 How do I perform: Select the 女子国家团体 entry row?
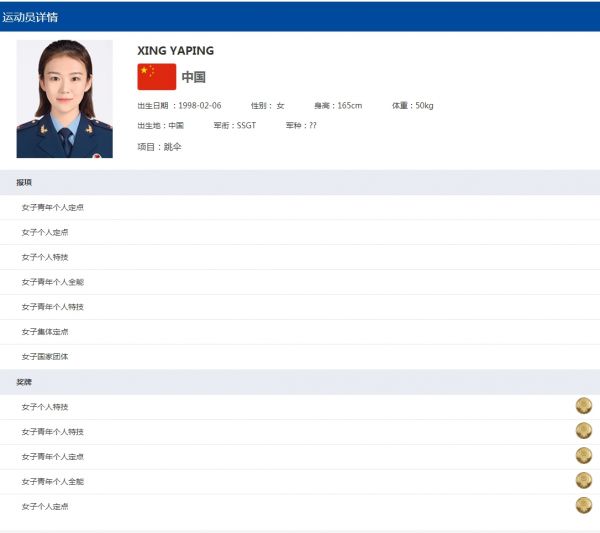[x=300, y=357]
